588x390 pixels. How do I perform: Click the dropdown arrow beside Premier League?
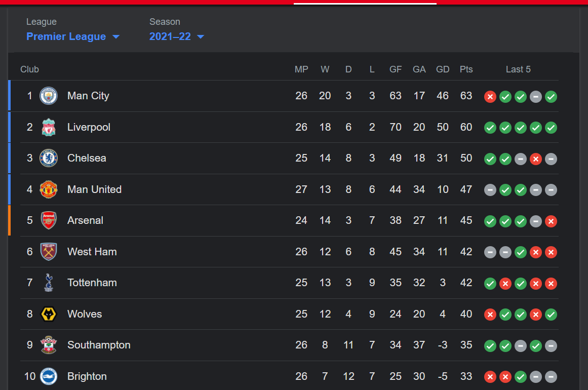coord(116,37)
